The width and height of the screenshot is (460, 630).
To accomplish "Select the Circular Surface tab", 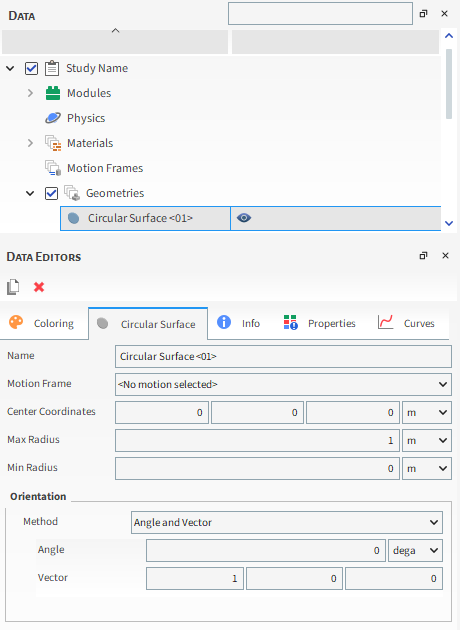I will (148, 324).
